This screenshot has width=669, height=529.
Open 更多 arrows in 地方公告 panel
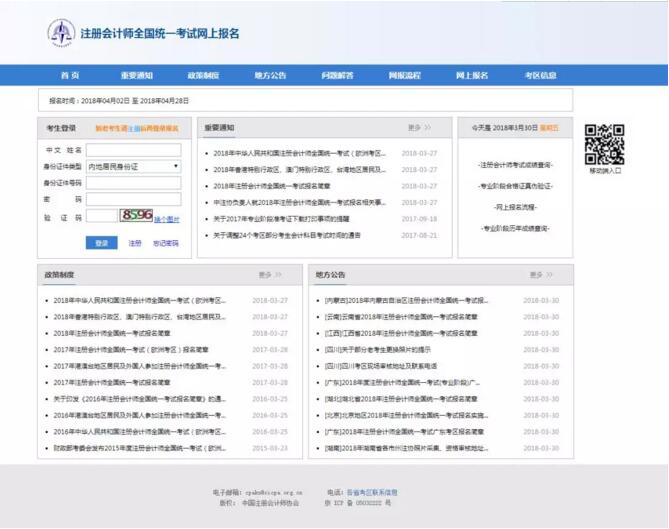tap(542, 274)
